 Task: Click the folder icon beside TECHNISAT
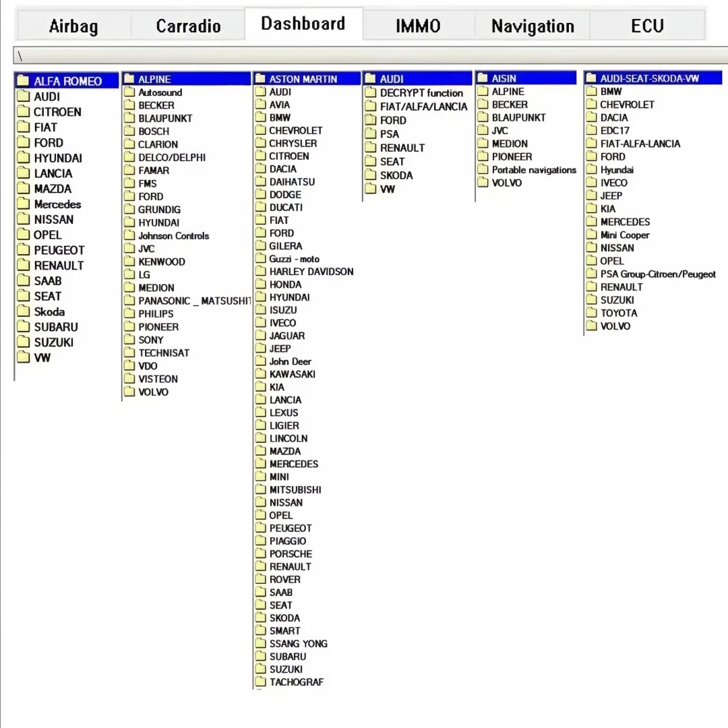(129, 353)
